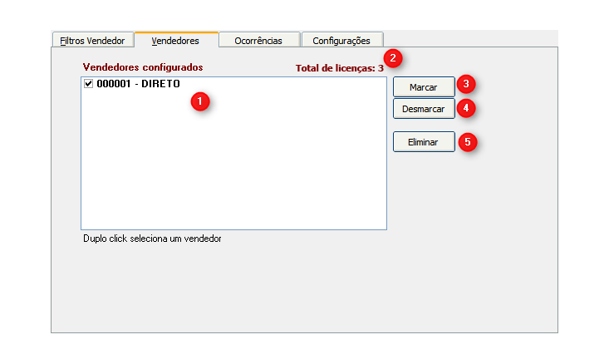
Task: Open the Ocorrências tab
Action: 258,41
